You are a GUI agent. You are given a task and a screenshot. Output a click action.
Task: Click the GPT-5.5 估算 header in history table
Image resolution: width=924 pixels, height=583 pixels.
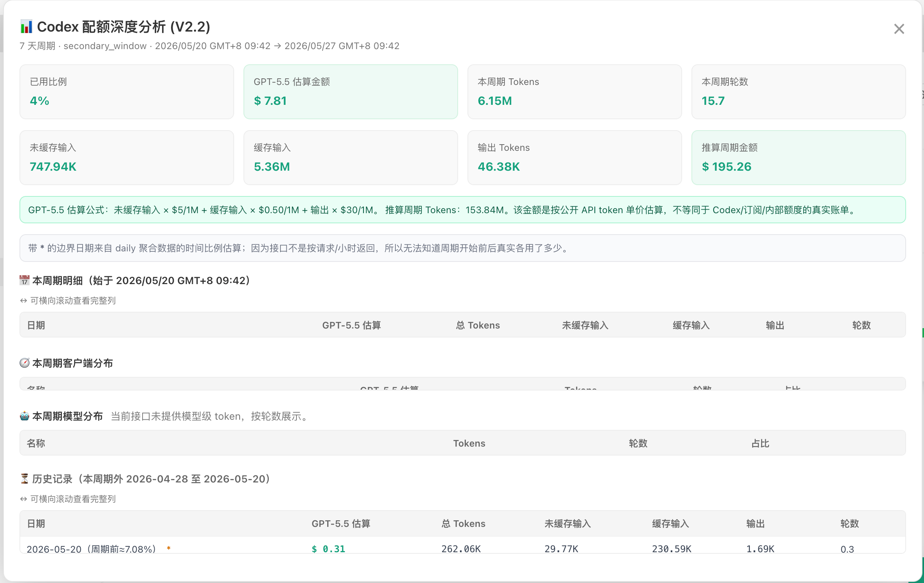[341, 523]
